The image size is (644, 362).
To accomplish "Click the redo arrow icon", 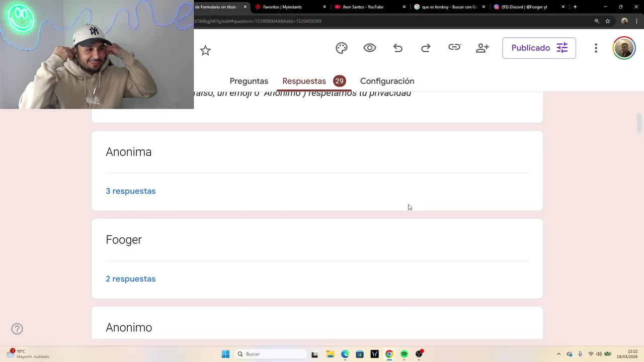I will (426, 48).
